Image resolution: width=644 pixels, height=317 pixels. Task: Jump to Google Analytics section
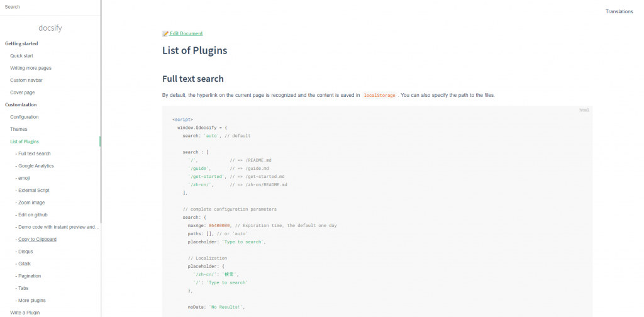click(36, 166)
